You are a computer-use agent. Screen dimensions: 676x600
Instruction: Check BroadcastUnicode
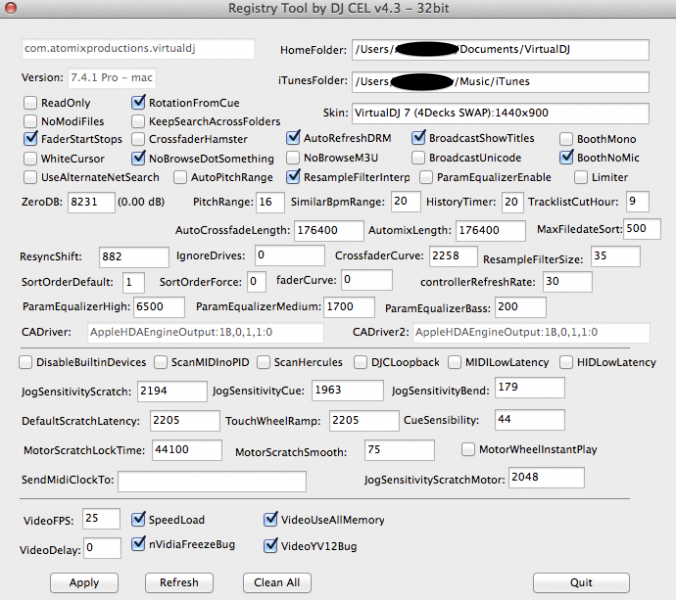418,158
